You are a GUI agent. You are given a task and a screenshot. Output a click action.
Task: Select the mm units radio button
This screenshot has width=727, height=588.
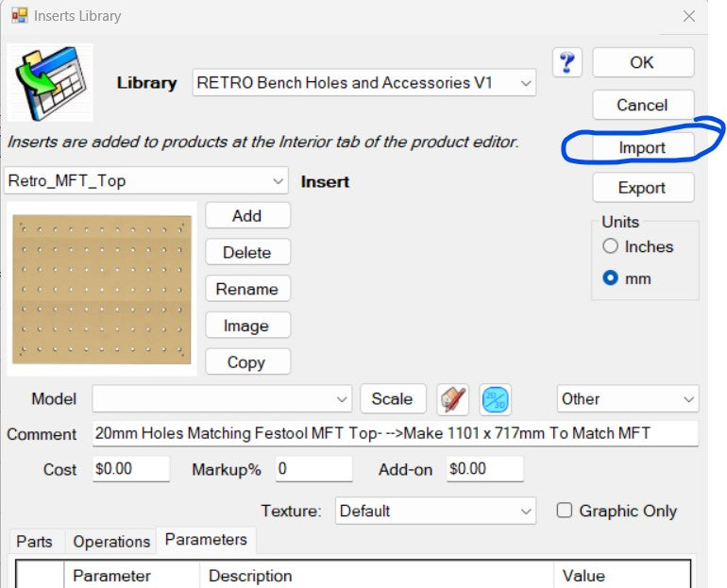(611, 279)
